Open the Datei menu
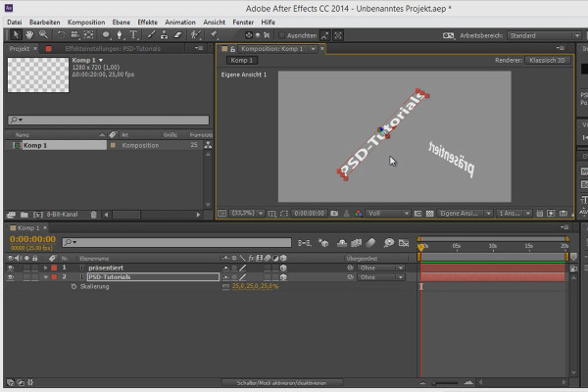This screenshot has height=392, width=588. [15, 23]
